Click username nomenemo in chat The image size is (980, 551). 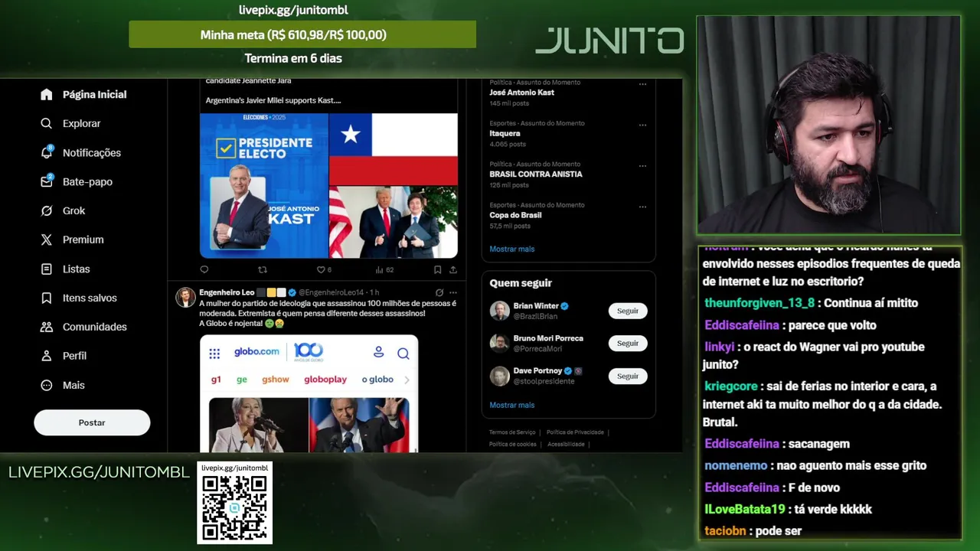click(x=736, y=465)
